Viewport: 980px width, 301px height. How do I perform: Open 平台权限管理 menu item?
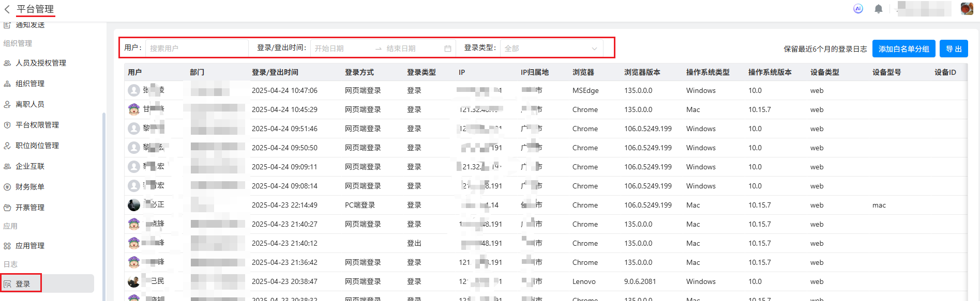point(37,125)
